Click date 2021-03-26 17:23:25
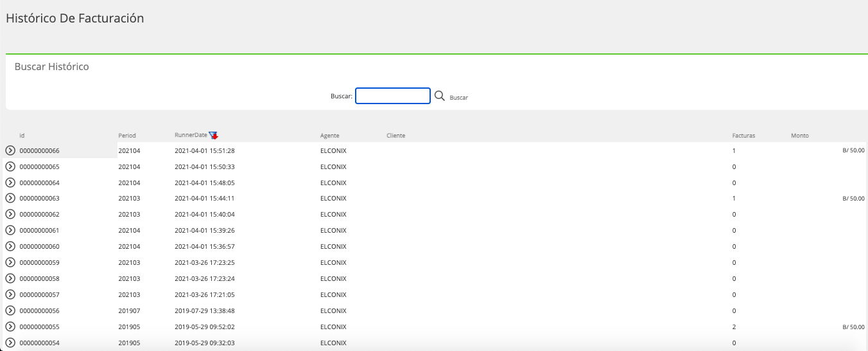The height and width of the screenshot is (351, 868). 204,262
